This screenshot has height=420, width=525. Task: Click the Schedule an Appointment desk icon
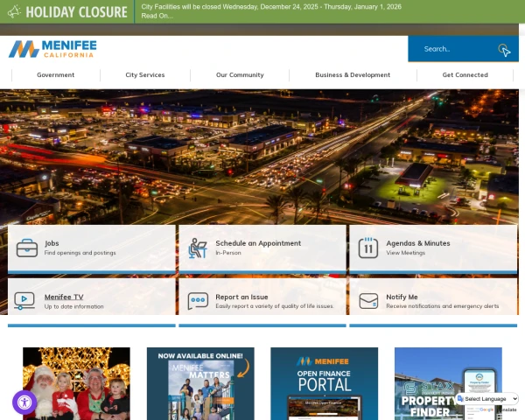pos(198,248)
